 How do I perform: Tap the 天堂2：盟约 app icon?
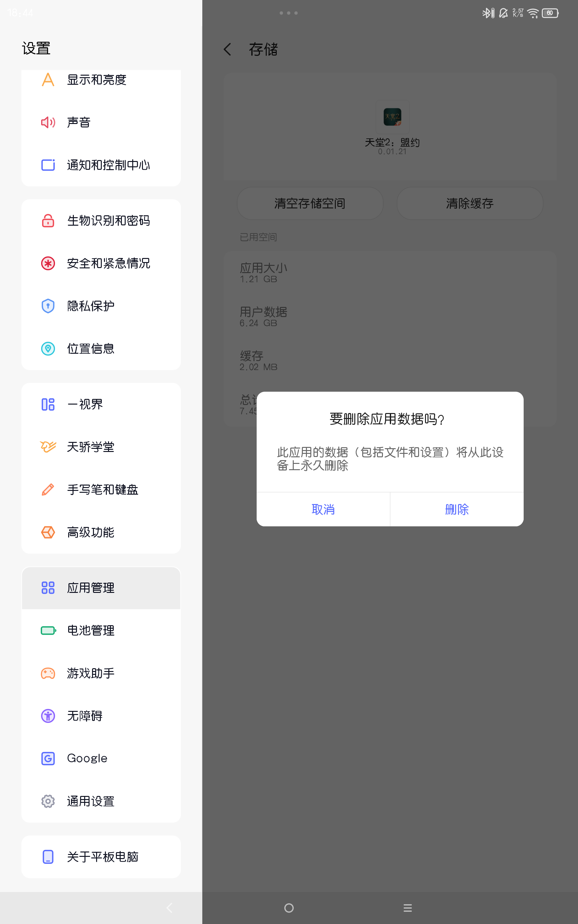(392, 117)
